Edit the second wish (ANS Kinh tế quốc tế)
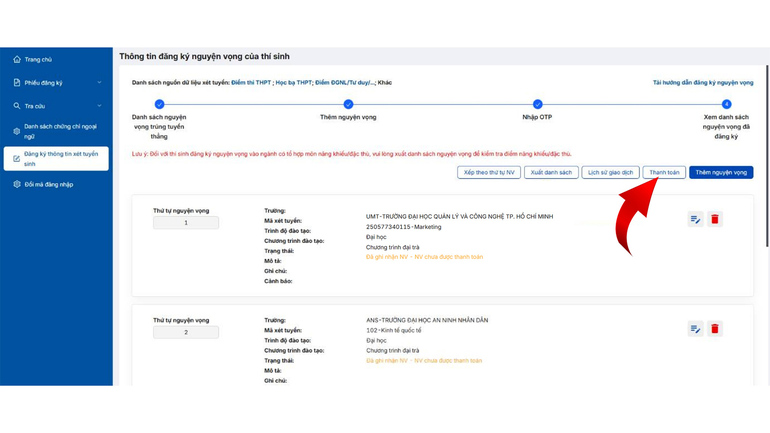 (695, 329)
